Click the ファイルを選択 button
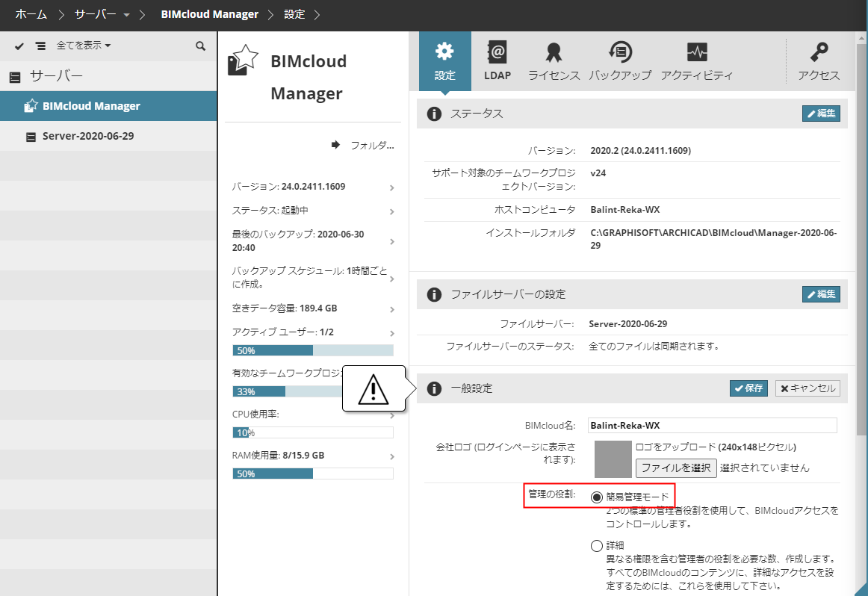868x596 pixels. (x=676, y=468)
